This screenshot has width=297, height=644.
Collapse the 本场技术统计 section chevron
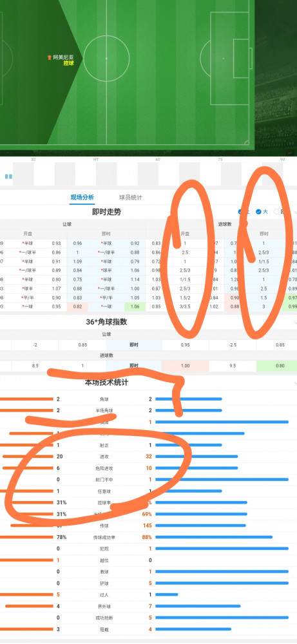pyautogui.click(x=295, y=383)
